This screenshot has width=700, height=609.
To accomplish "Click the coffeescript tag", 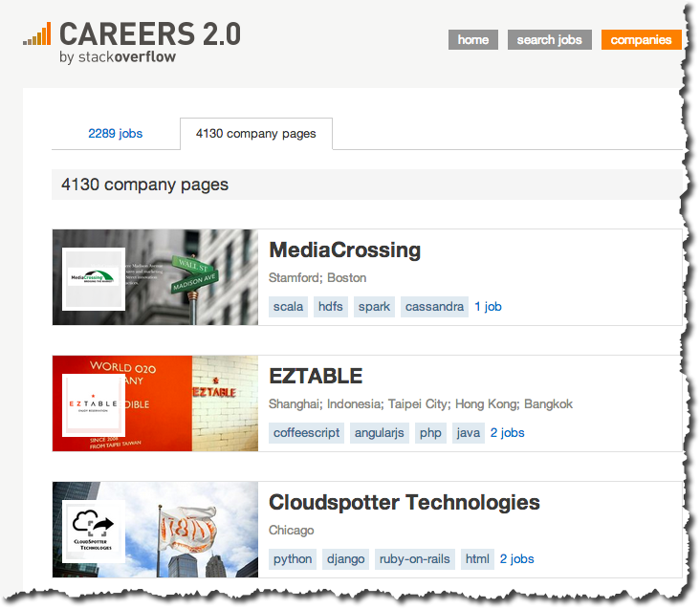I will [x=306, y=433].
